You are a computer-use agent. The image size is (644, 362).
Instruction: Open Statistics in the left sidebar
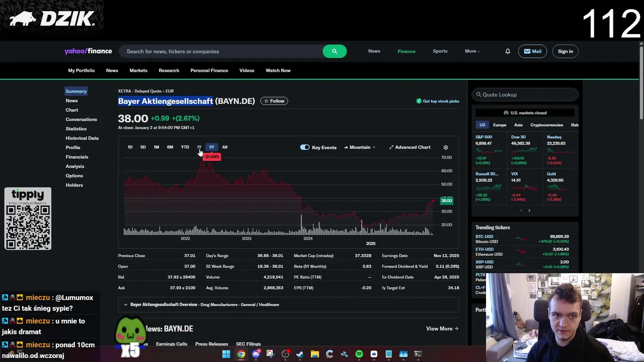tap(76, 129)
